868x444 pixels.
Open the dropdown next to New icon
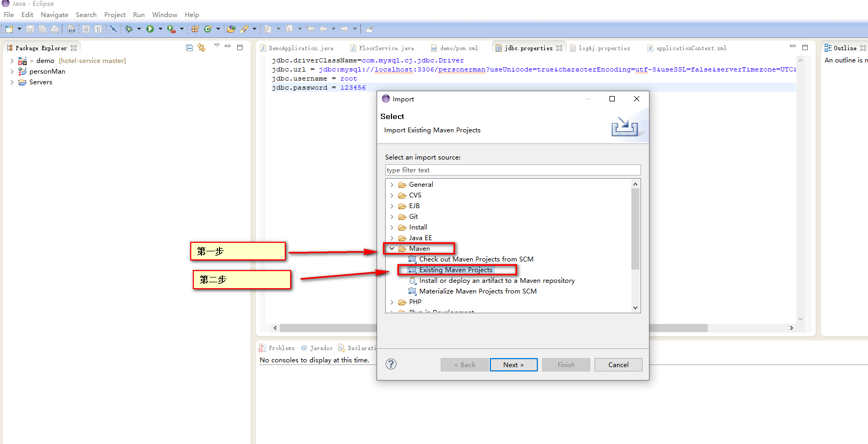(x=19, y=29)
